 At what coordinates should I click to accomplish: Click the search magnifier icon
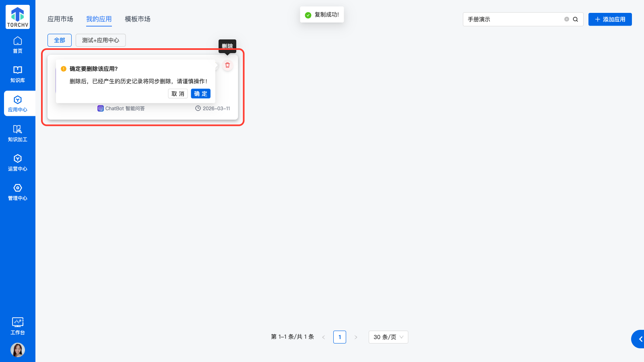[x=576, y=19]
